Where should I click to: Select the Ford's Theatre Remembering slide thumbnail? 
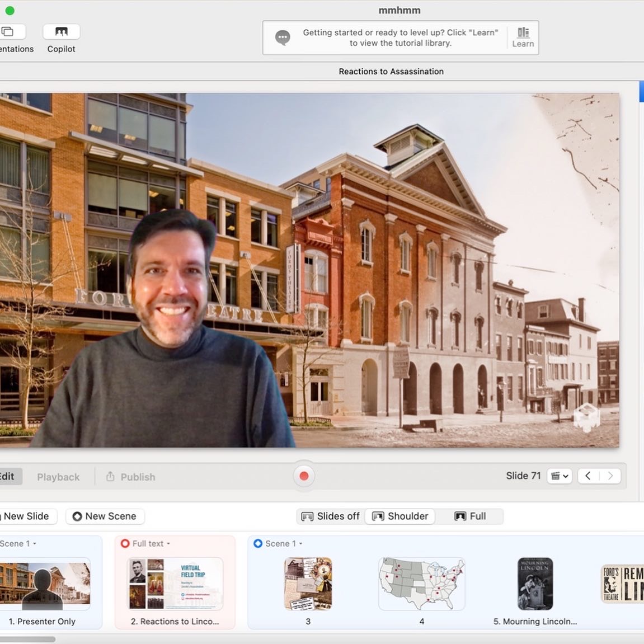623,584
